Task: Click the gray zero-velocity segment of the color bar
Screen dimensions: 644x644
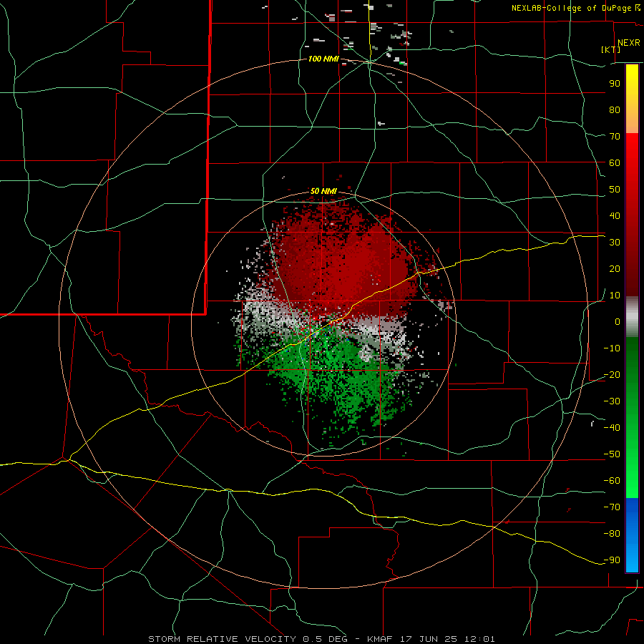Action: (632, 317)
